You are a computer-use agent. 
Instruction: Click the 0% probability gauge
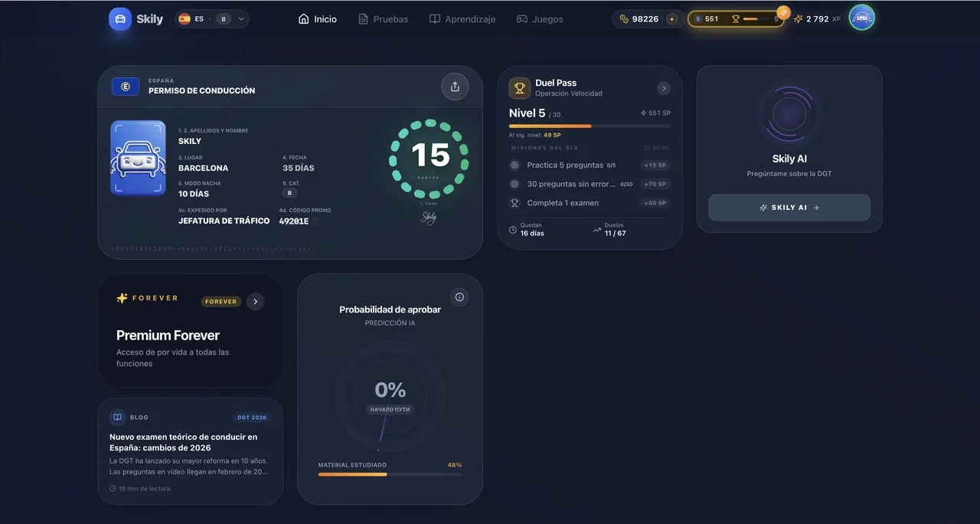click(390, 396)
